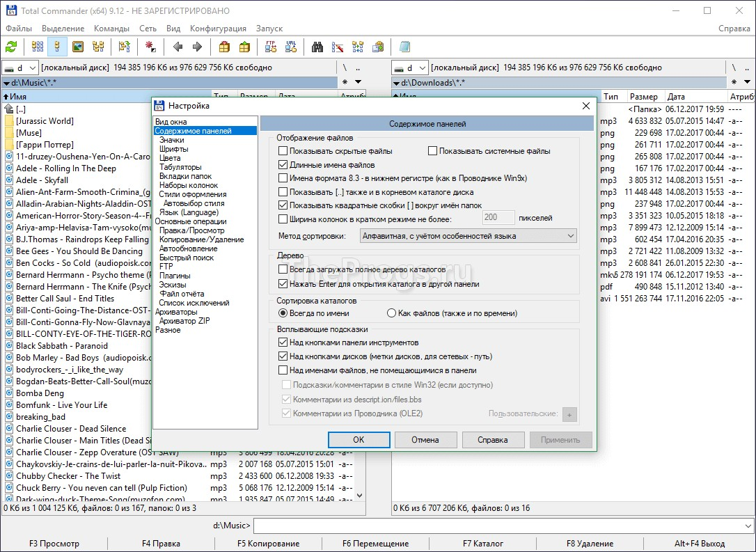Open the 'Конфигурация' menu
Screen dimensions: 756x552
tap(218, 29)
